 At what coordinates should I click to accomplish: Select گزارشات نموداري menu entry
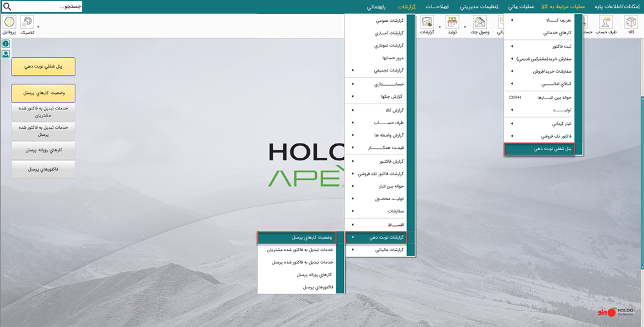(x=375, y=46)
